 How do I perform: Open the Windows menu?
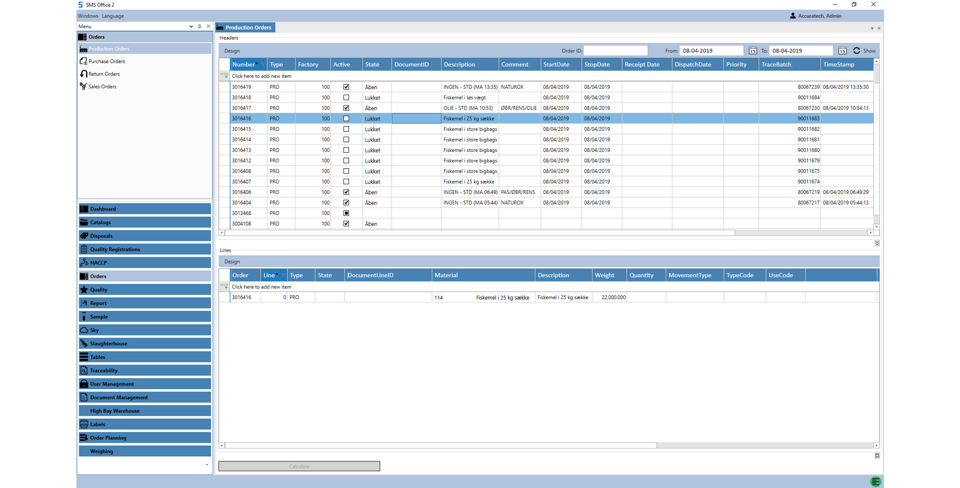(x=88, y=16)
